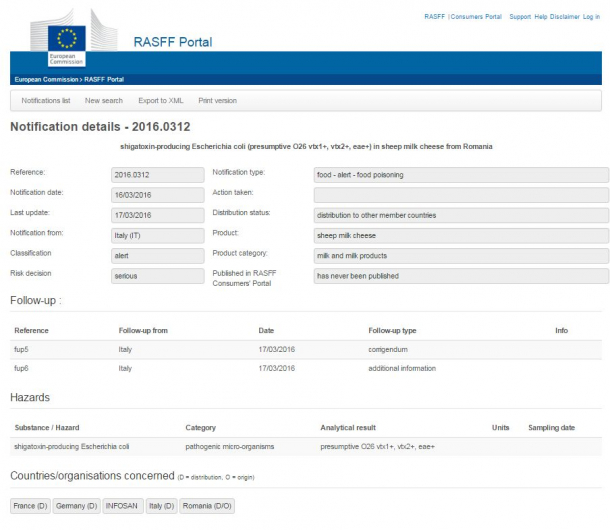View the Disclaimer link
Image resolution: width=610 pixels, height=530 pixels.
[564, 17]
